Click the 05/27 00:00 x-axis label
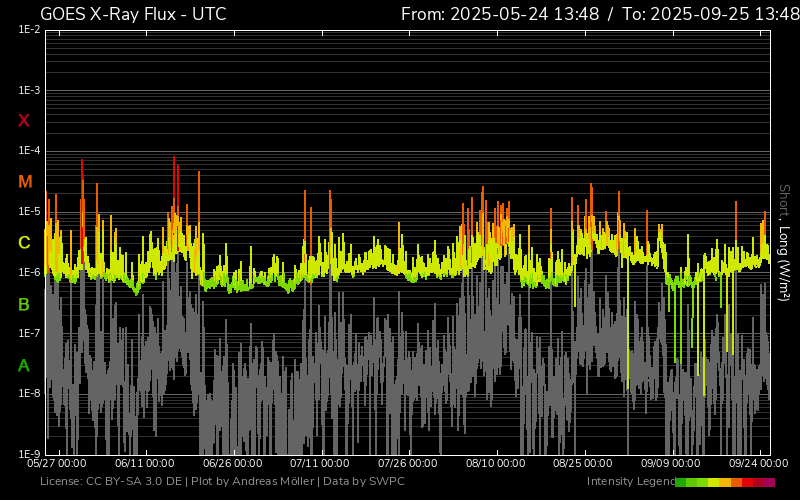 click(x=56, y=464)
